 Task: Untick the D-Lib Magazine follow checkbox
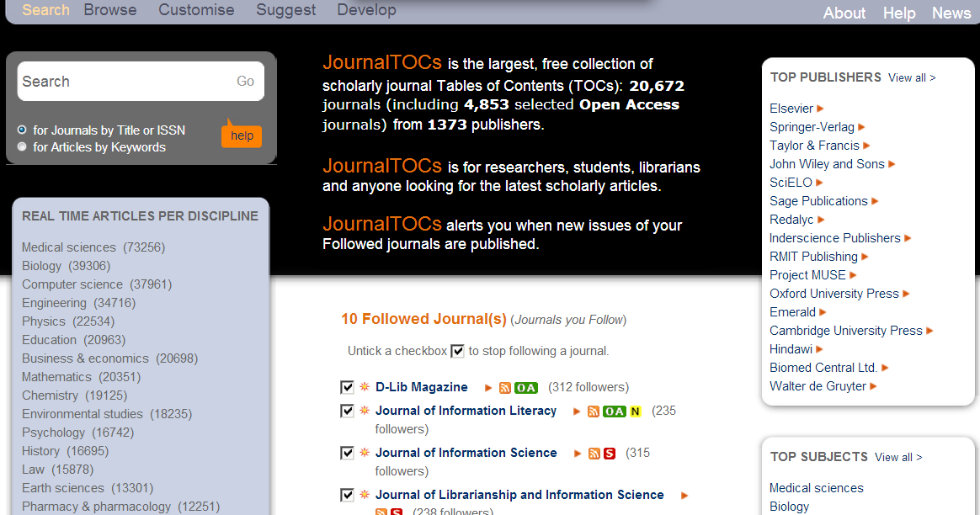(348, 387)
